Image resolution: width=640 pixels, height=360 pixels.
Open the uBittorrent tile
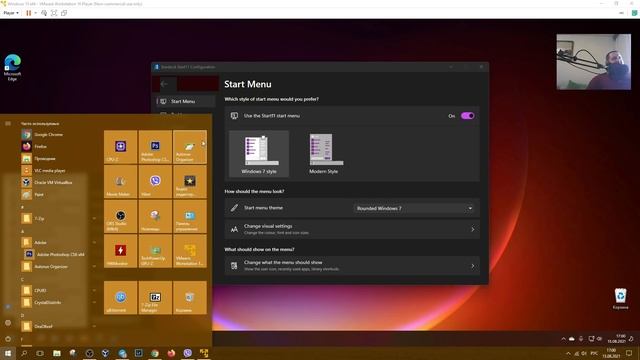coord(120,298)
